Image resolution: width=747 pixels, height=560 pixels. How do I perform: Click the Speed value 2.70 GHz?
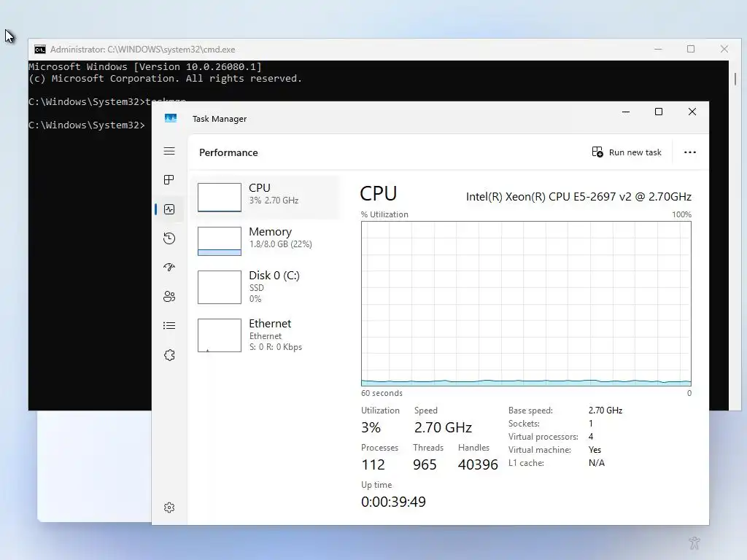coord(443,427)
